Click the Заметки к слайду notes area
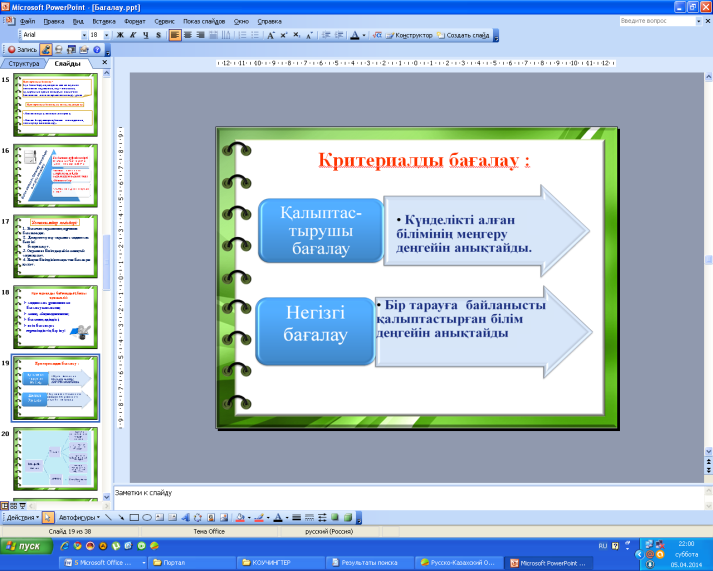 pyautogui.click(x=408, y=496)
